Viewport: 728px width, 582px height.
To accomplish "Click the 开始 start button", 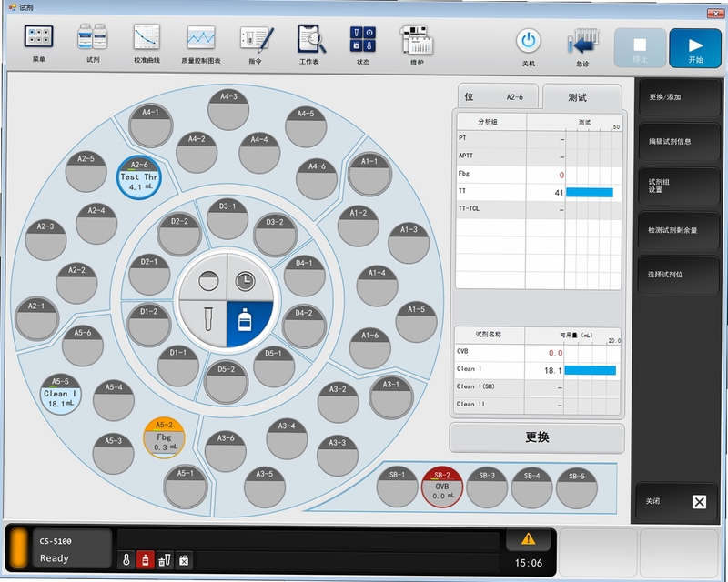I will pos(695,48).
